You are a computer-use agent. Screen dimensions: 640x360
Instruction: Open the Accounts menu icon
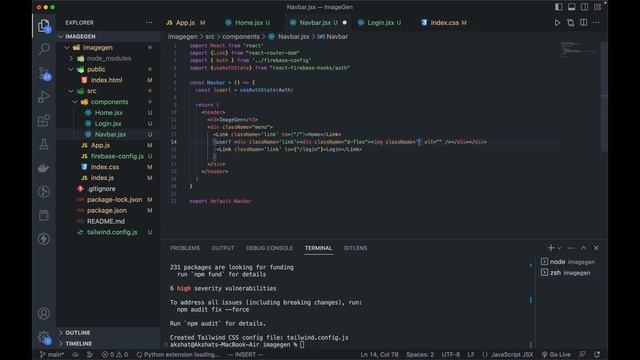tap(44, 313)
